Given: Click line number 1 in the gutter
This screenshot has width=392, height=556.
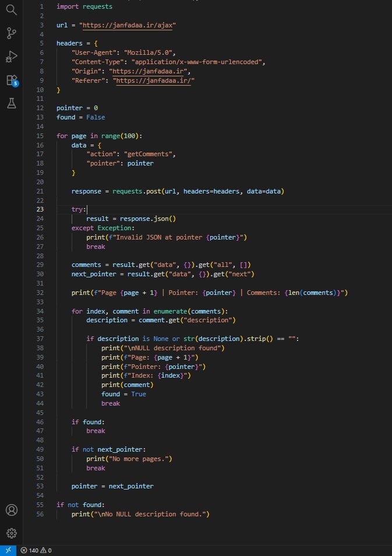Looking at the screenshot, I should tap(42, 6).
